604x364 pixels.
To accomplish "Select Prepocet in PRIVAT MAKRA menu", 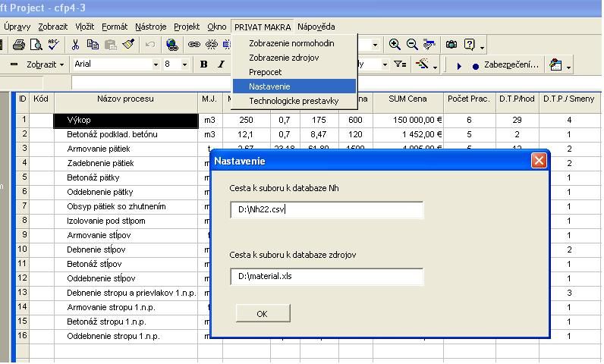I will (x=265, y=72).
